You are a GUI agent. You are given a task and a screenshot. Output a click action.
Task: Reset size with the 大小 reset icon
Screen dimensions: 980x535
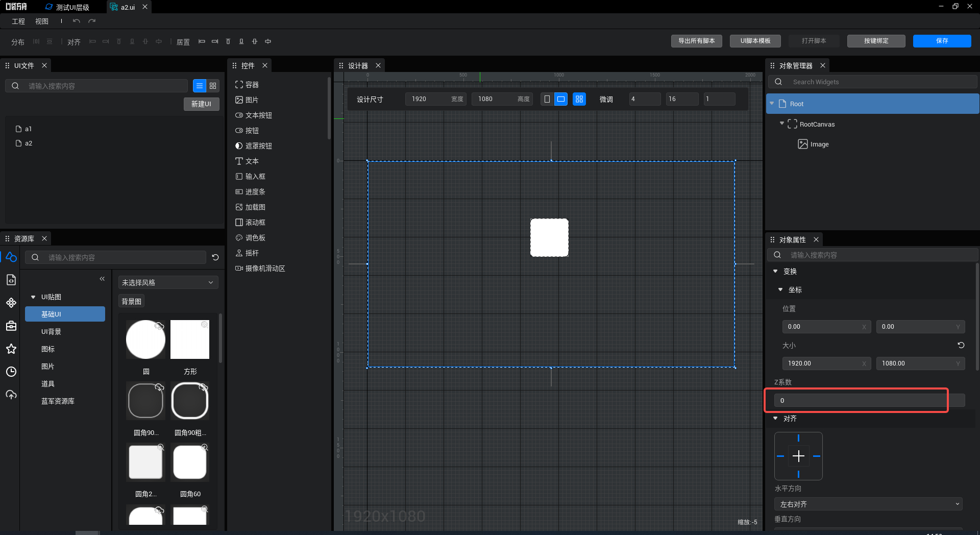coord(961,345)
